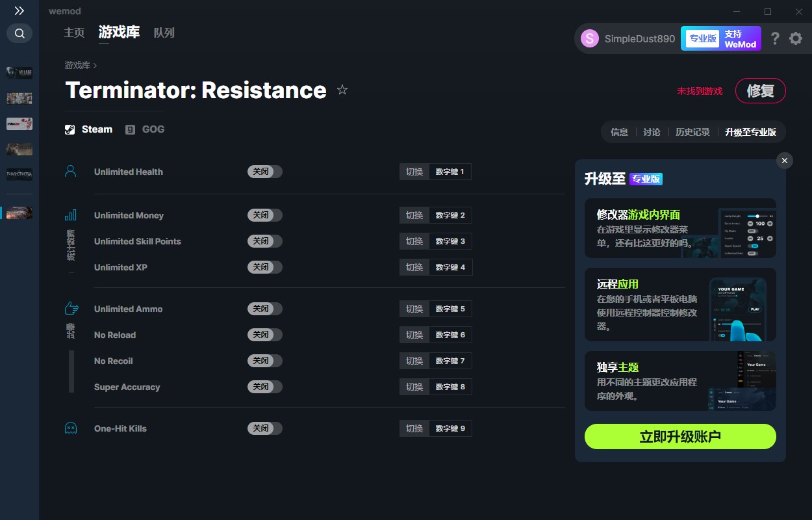812x520 pixels.
Task: Edit the 数字键 1 hotkey field
Action: 450,172
